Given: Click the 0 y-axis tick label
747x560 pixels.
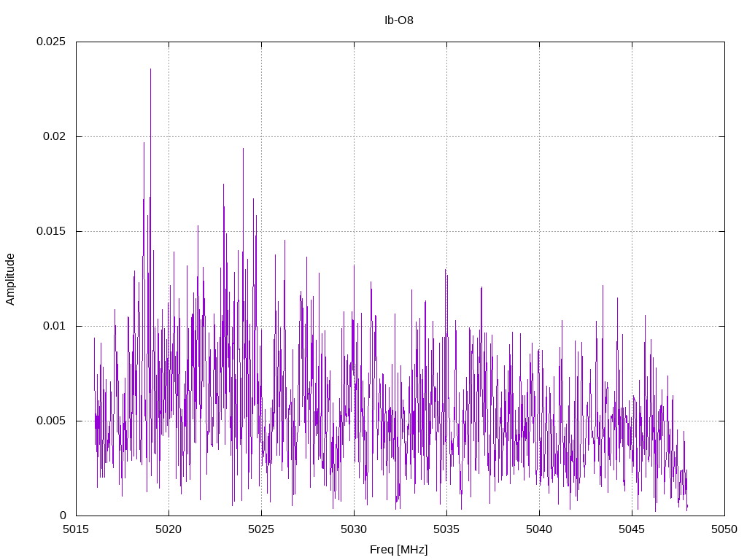Looking at the screenshot, I should click(x=63, y=516).
